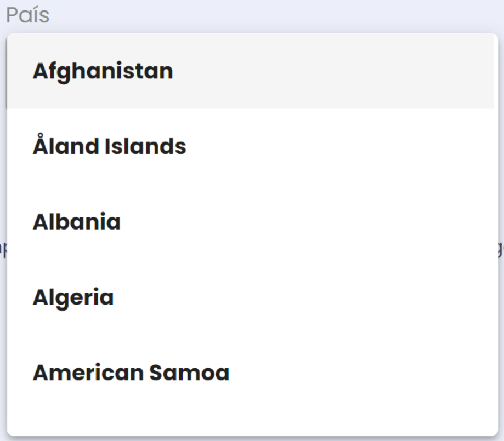Click the País field label
504x441 pixels.
coord(27,16)
